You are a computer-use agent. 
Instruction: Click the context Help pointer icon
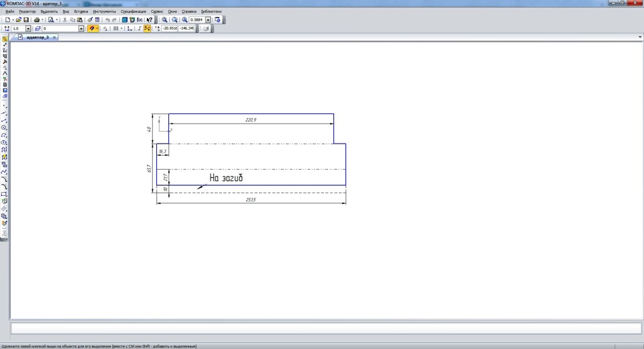point(150,19)
